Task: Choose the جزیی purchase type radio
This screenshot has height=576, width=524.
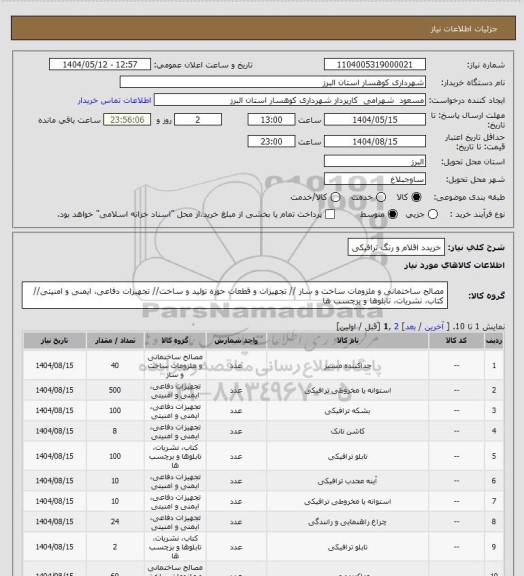Action: point(433,214)
